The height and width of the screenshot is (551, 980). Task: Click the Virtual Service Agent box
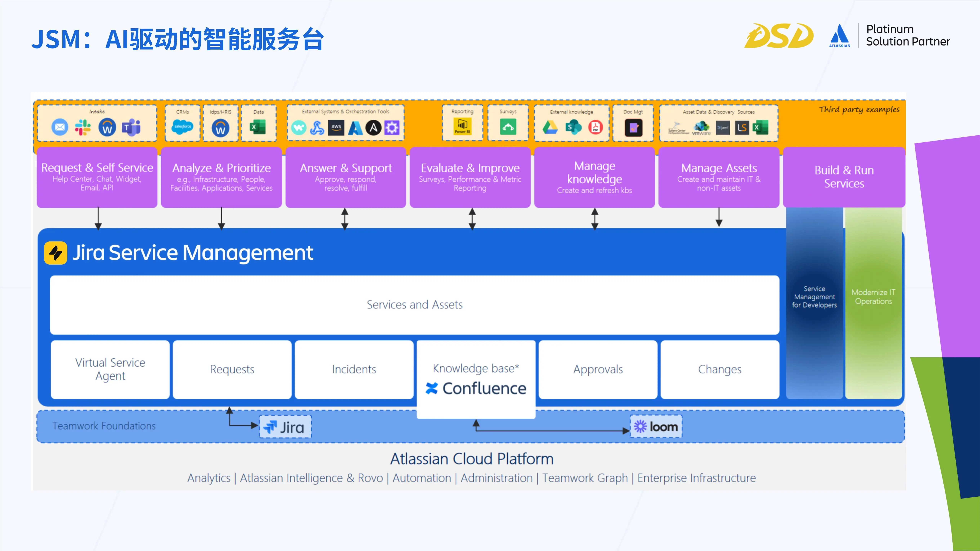click(110, 369)
